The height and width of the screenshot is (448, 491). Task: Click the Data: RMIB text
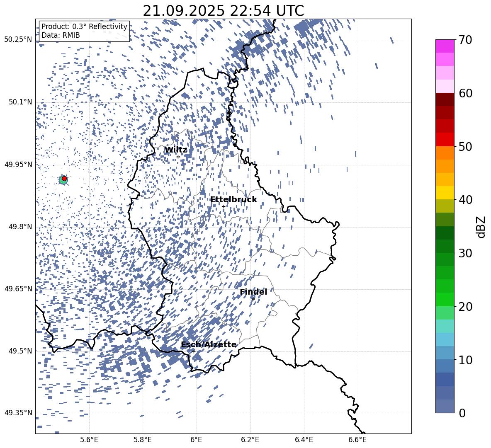[61, 35]
